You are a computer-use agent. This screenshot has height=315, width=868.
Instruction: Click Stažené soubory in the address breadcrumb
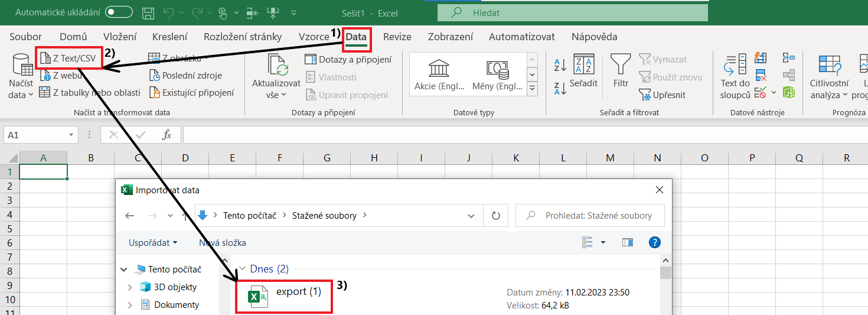click(324, 216)
